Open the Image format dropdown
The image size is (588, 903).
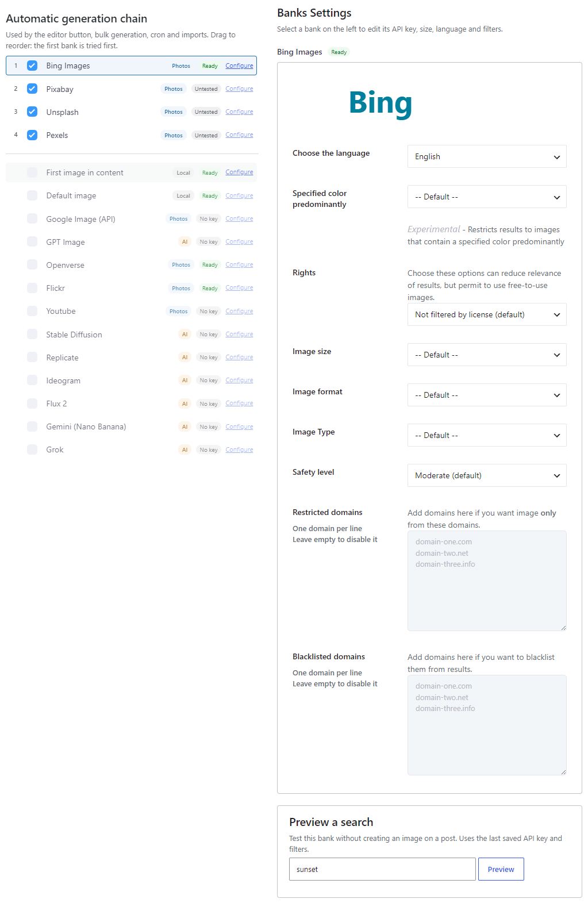487,395
